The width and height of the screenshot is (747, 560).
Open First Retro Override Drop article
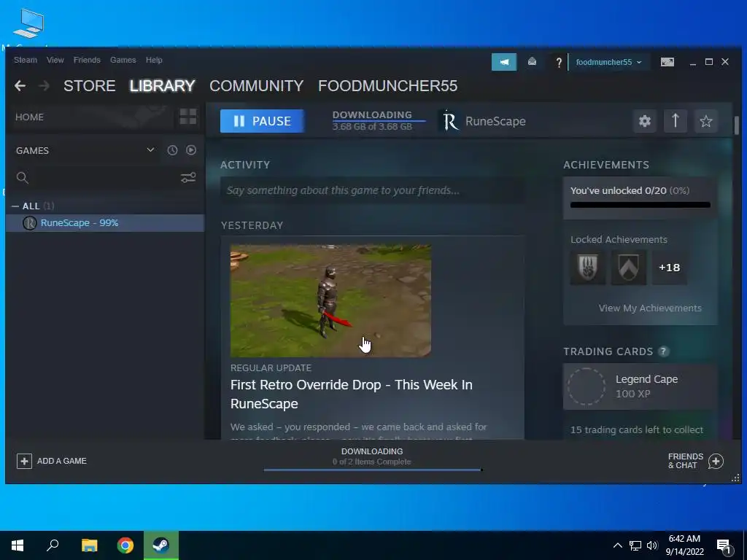tap(351, 394)
